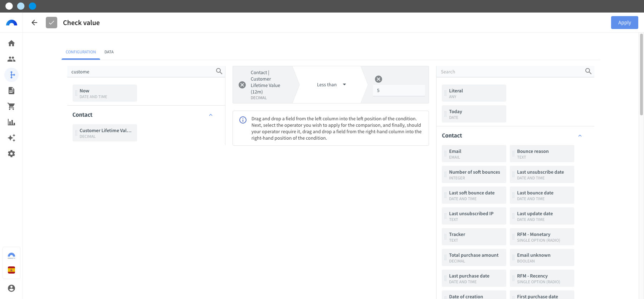The width and height of the screenshot is (644, 299).
Task: Click the Spanish flag language icon
Action: [x=11, y=270]
